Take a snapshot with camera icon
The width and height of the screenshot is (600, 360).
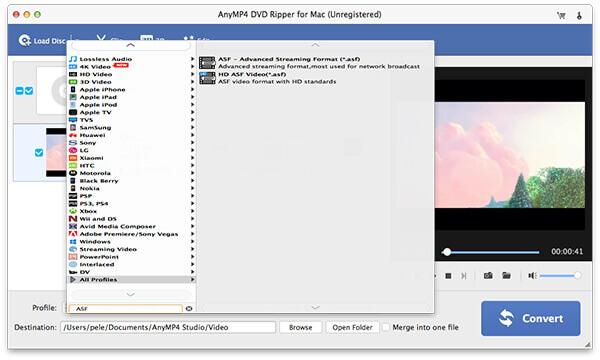click(x=488, y=275)
